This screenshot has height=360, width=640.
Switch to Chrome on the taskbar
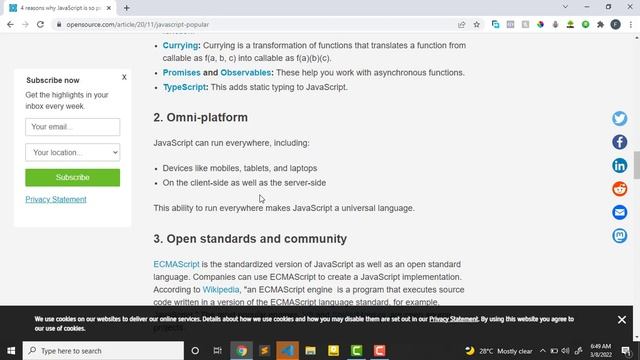coord(241,351)
